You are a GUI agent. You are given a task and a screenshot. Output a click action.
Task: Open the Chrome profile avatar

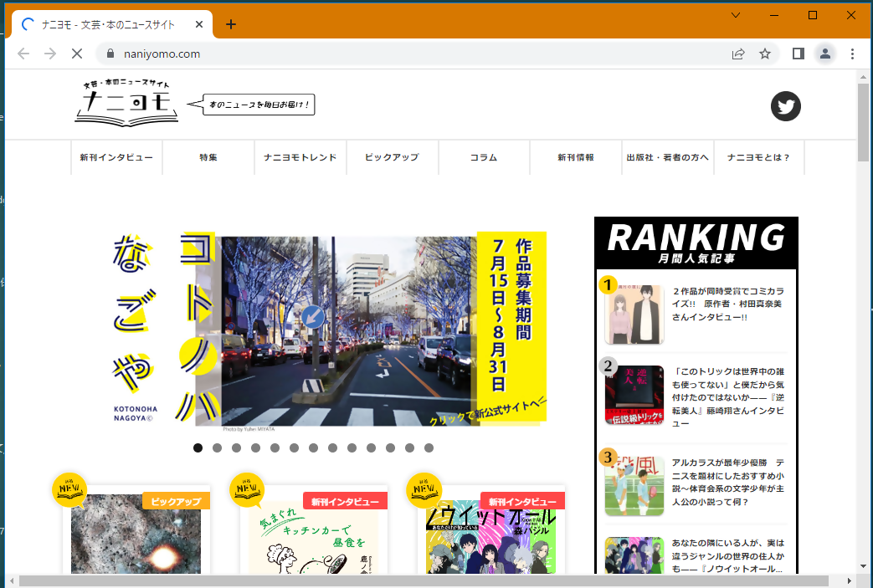825,54
